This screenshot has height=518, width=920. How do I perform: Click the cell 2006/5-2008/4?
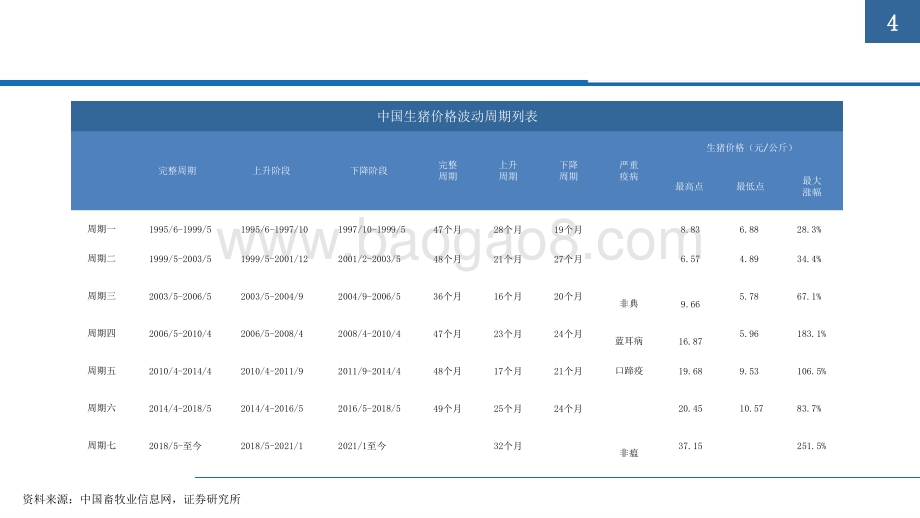click(272, 334)
